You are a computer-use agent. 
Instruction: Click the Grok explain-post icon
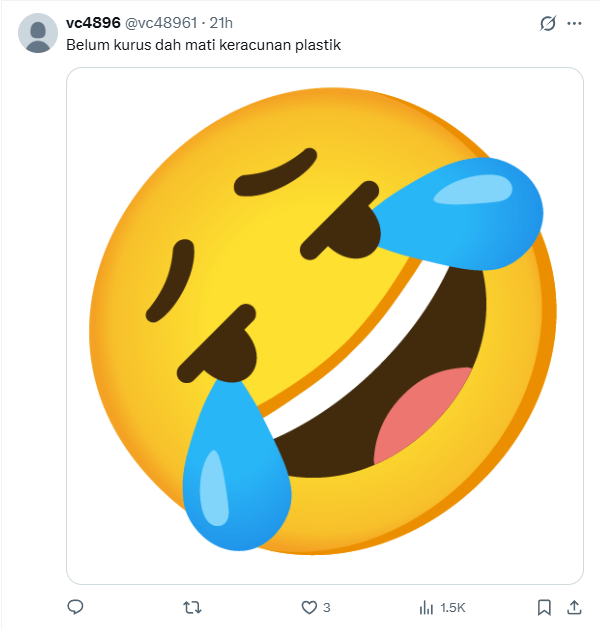547,24
